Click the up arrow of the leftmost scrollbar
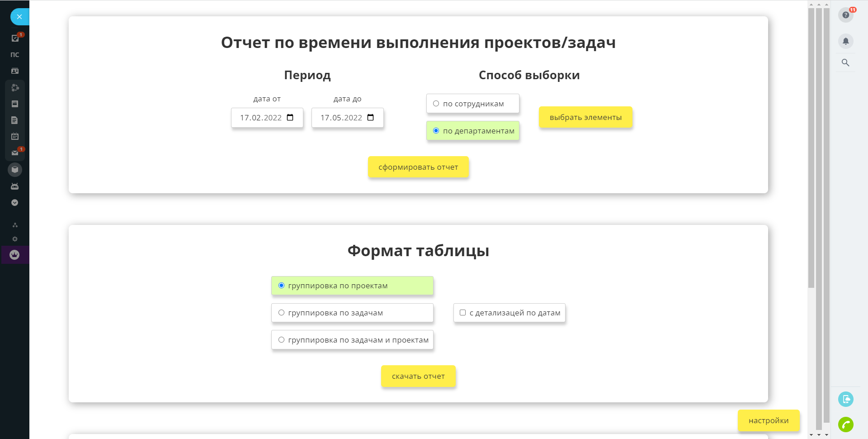 pyautogui.click(x=811, y=5)
